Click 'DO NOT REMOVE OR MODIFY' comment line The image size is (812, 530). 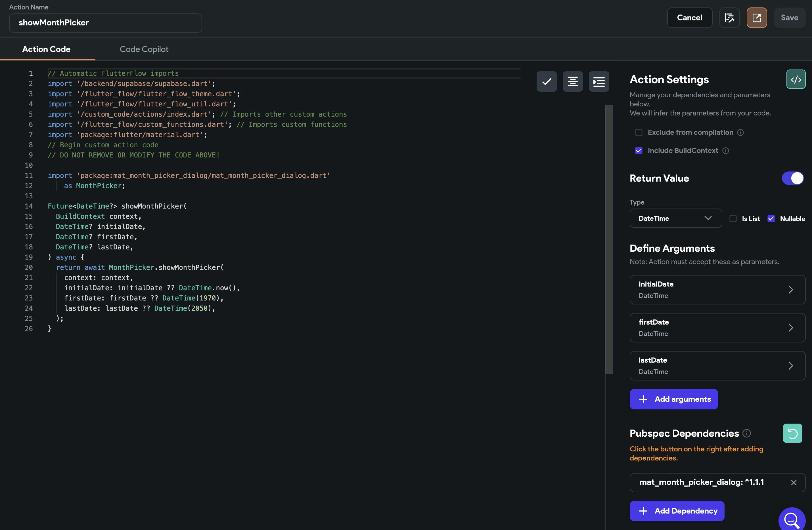click(x=134, y=155)
